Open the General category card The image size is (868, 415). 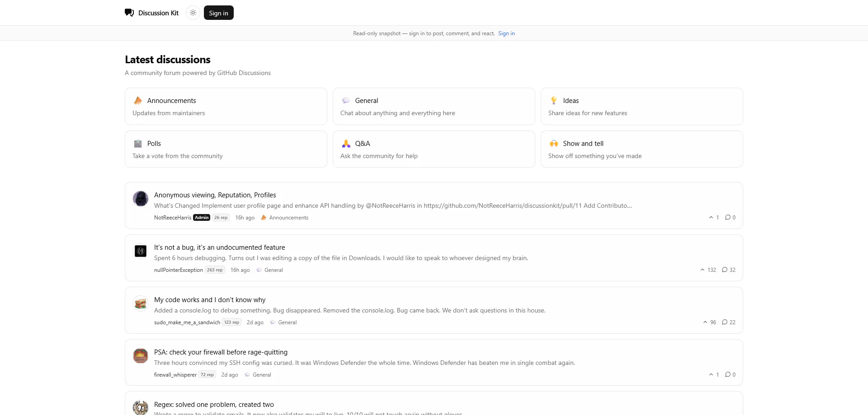(434, 106)
